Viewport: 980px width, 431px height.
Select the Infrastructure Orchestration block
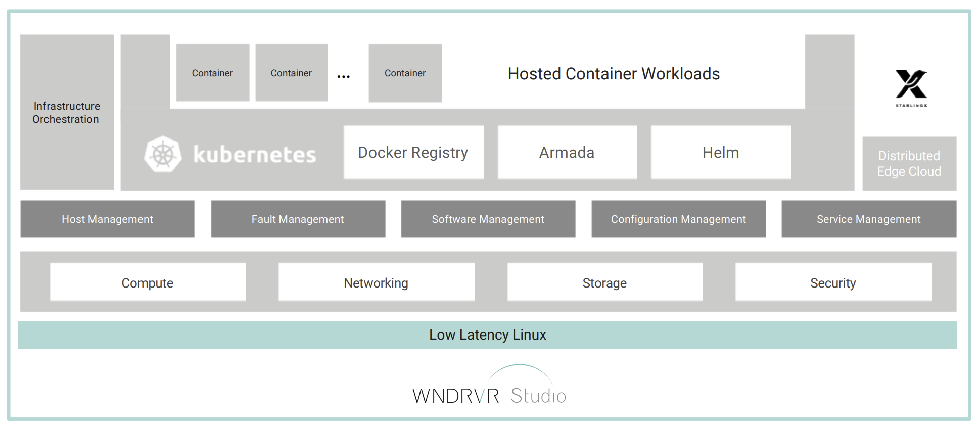coord(67,112)
